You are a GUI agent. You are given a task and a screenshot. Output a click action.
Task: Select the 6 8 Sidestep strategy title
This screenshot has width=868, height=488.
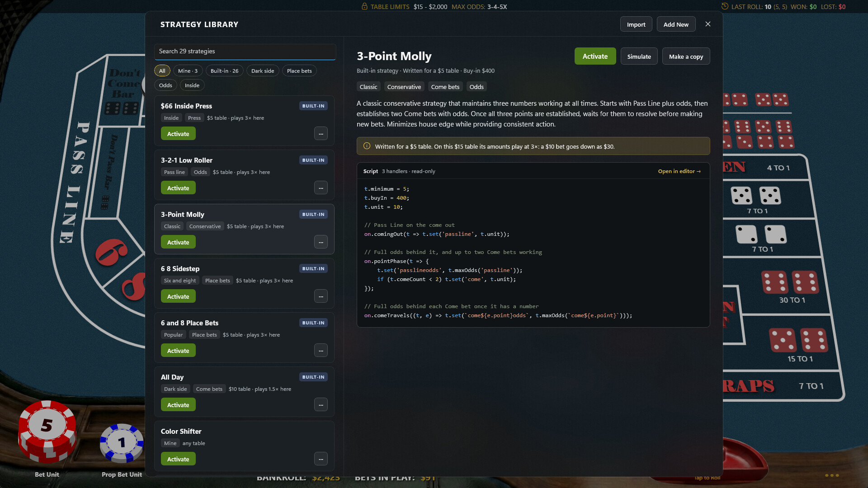click(x=180, y=269)
